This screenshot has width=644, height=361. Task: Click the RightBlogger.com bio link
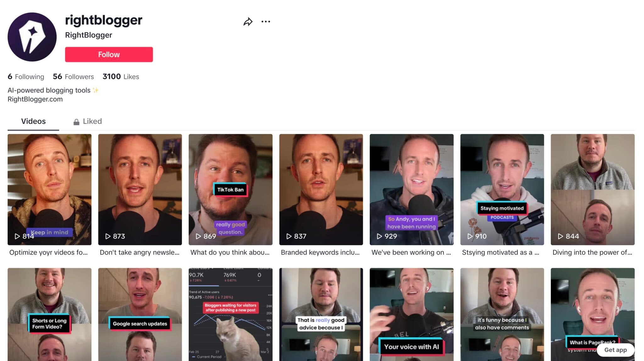35,99
